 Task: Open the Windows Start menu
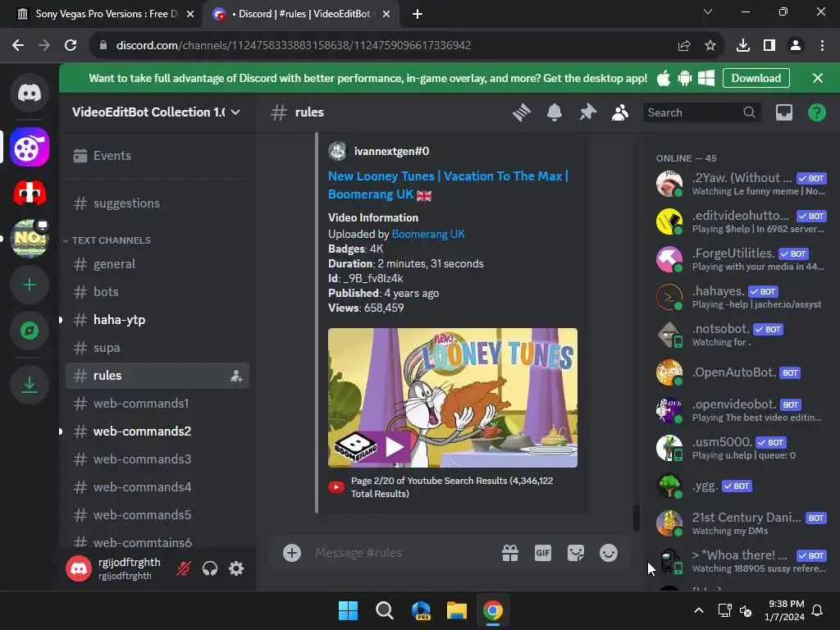pyautogui.click(x=348, y=610)
